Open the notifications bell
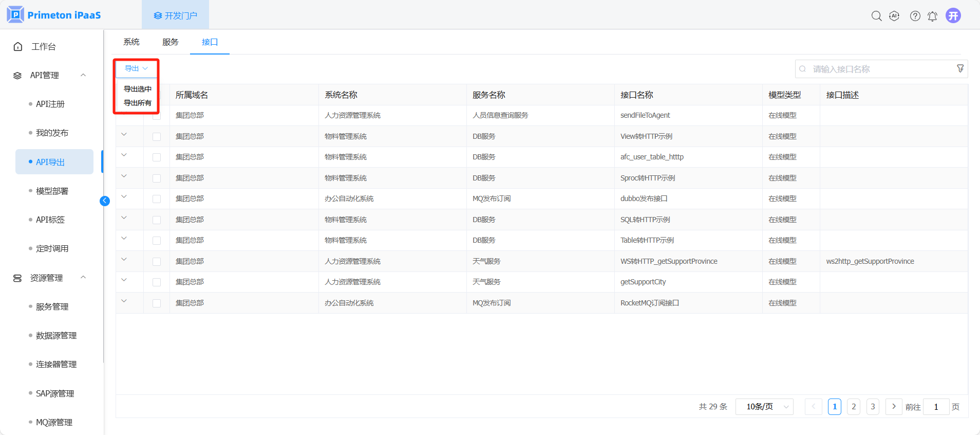980x435 pixels. [932, 16]
